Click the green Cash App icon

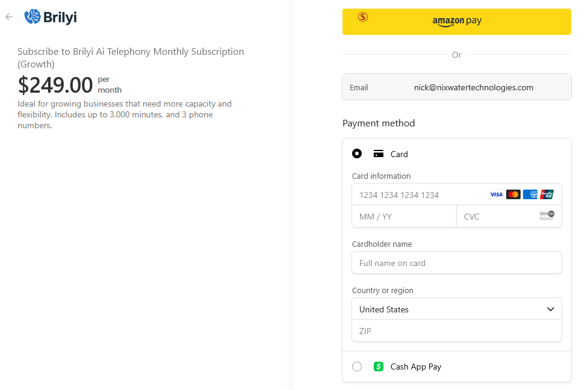[379, 367]
